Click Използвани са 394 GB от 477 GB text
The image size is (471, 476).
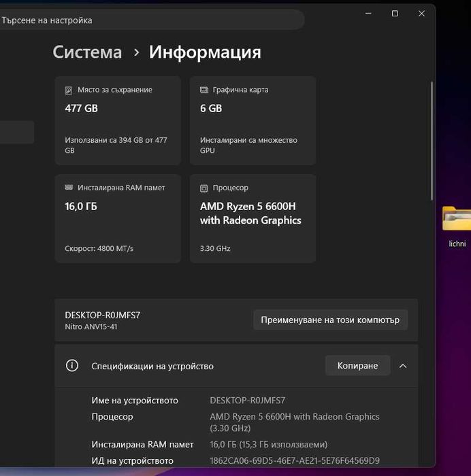coord(116,145)
